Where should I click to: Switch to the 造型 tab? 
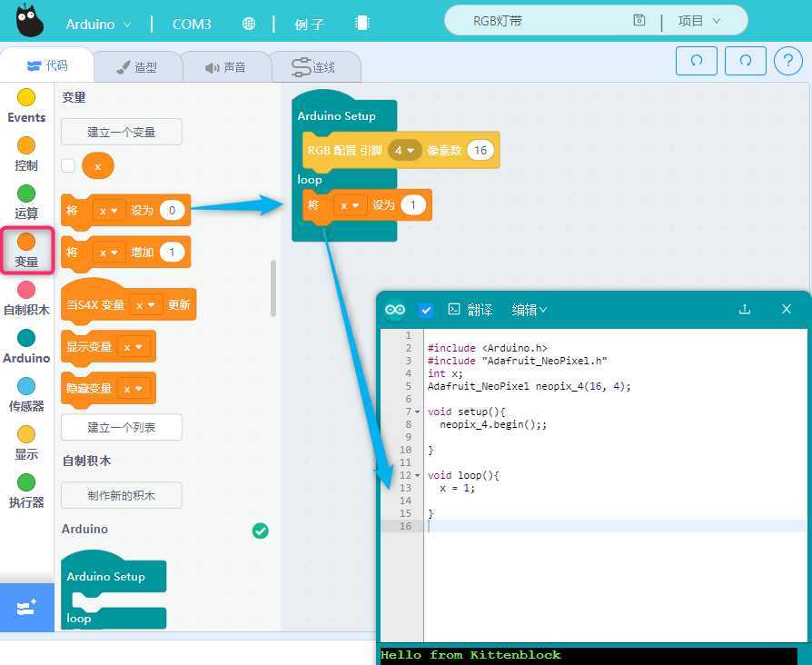137,67
